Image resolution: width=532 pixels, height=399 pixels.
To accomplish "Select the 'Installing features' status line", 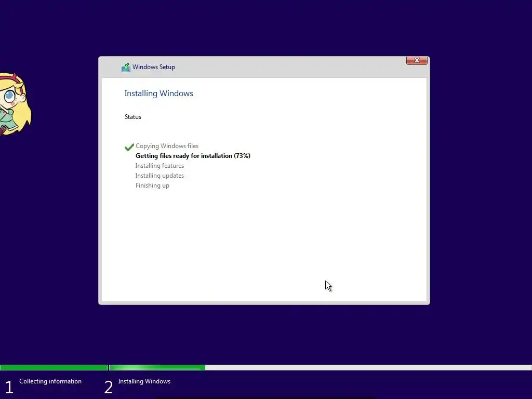I will [x=159, y=166].
